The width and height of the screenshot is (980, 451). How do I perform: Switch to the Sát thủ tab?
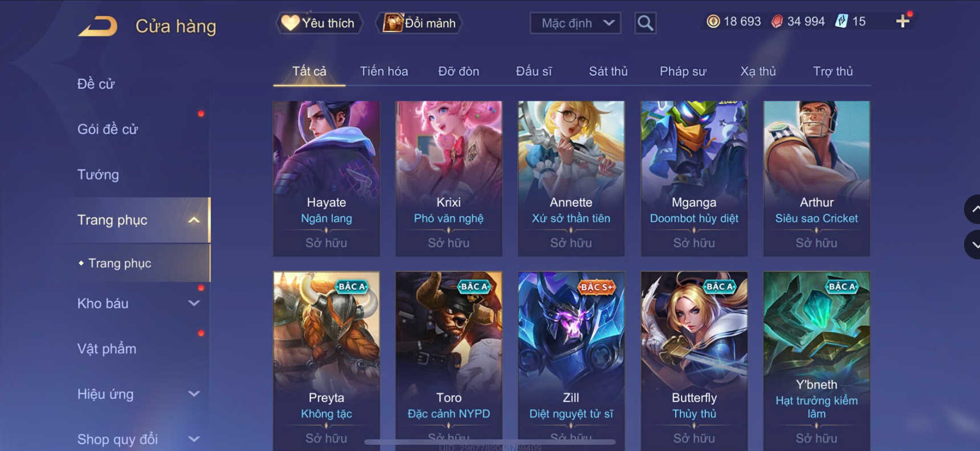[608, 71]
